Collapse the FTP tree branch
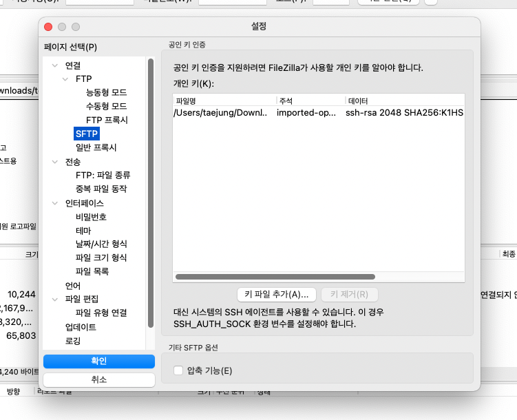Screen dimensions: 517x420 [x=65, y=79]
